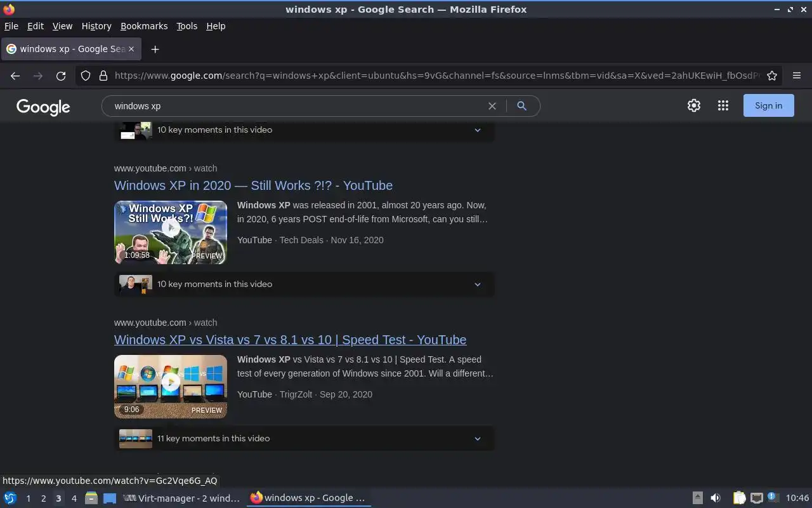
Task: Submit search with magnifier icon
Action: click(x=521, y=106)
